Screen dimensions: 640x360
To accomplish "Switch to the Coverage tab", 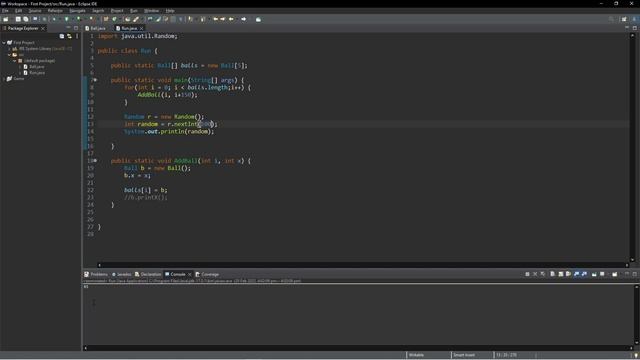I will (x=207, y=274).
